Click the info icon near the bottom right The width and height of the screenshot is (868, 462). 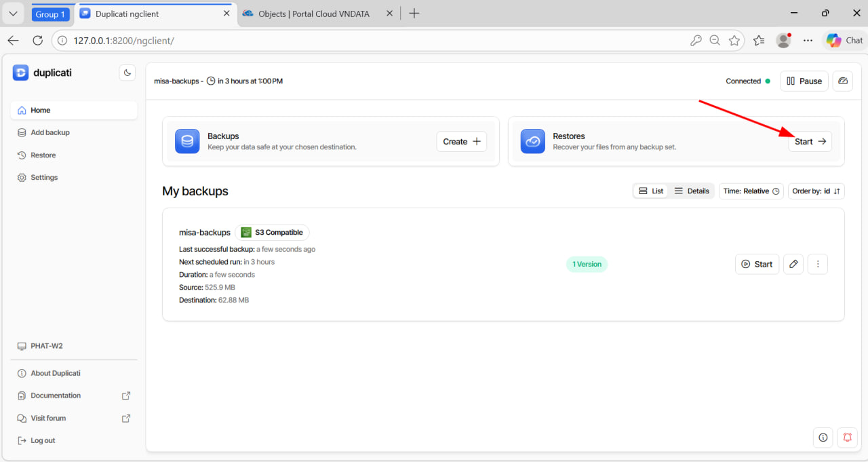point(823,438)
